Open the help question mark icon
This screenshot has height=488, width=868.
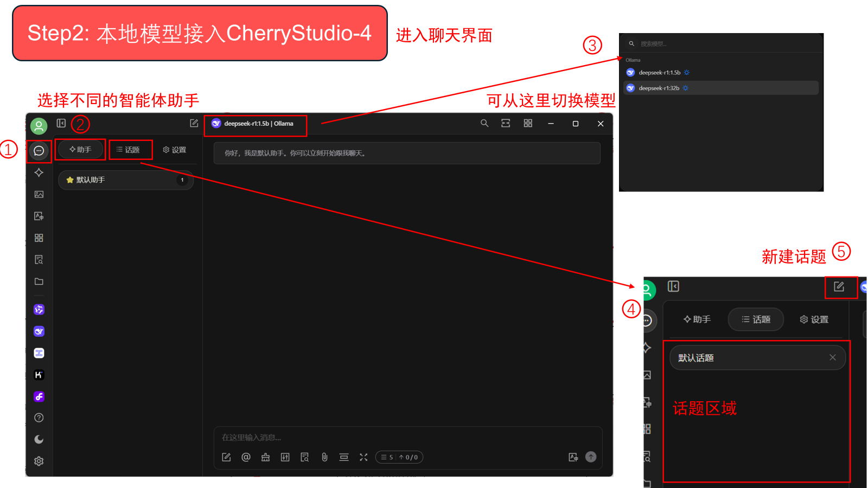pyautogui.click(x=39, y=418)
